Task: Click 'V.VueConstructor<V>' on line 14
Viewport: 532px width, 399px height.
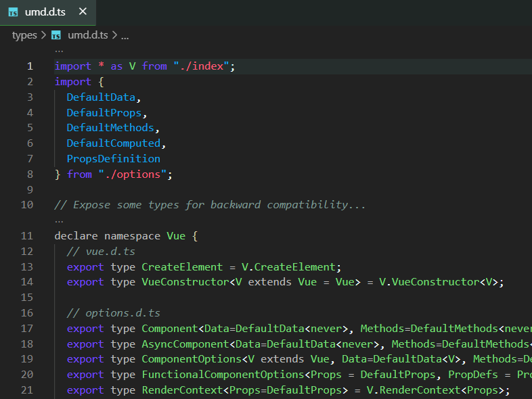Action: click(x=439, y=282)
